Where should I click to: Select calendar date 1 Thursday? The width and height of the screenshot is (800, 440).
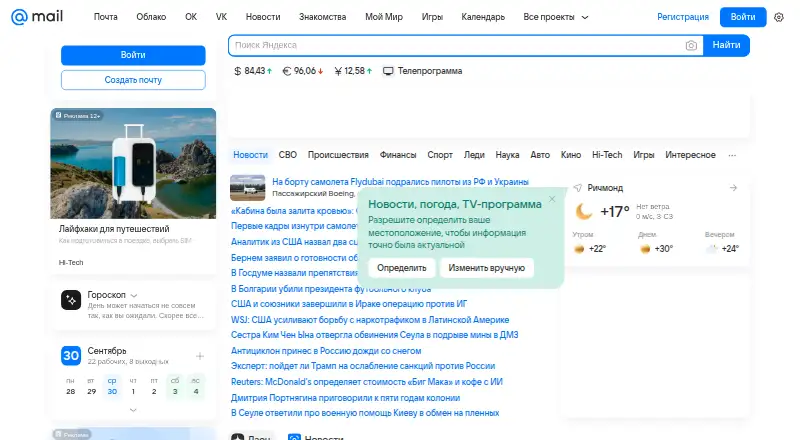(133, 386)
